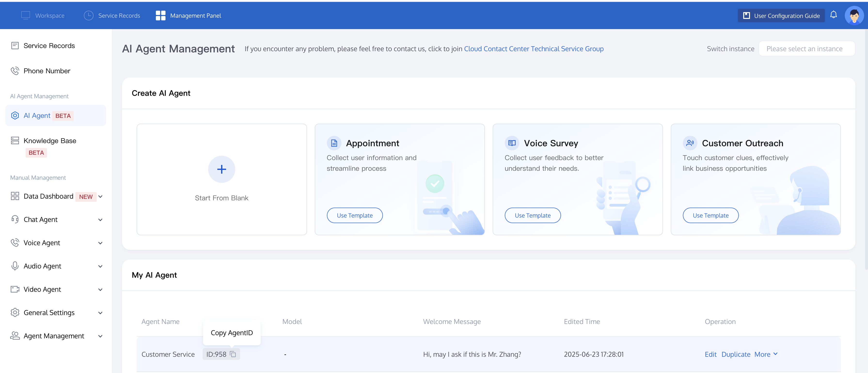
Task: Expand the Data Dashboard section
Action: point(100,197)
